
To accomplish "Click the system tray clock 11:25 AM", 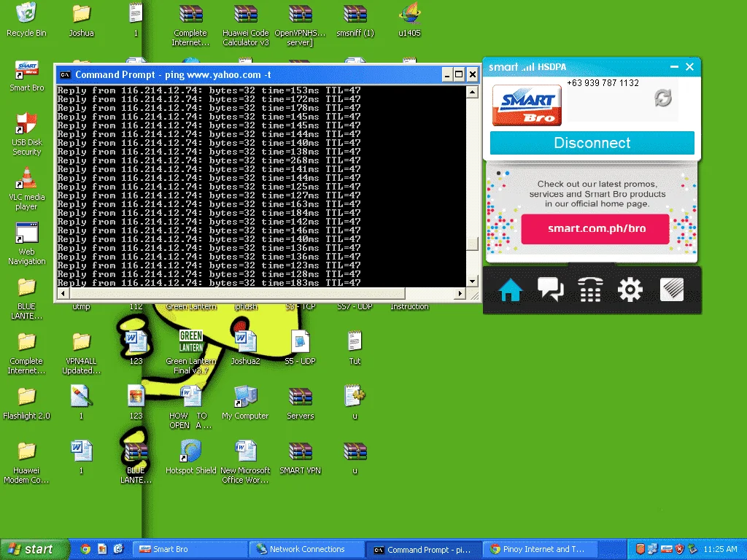I will [720, 549].
